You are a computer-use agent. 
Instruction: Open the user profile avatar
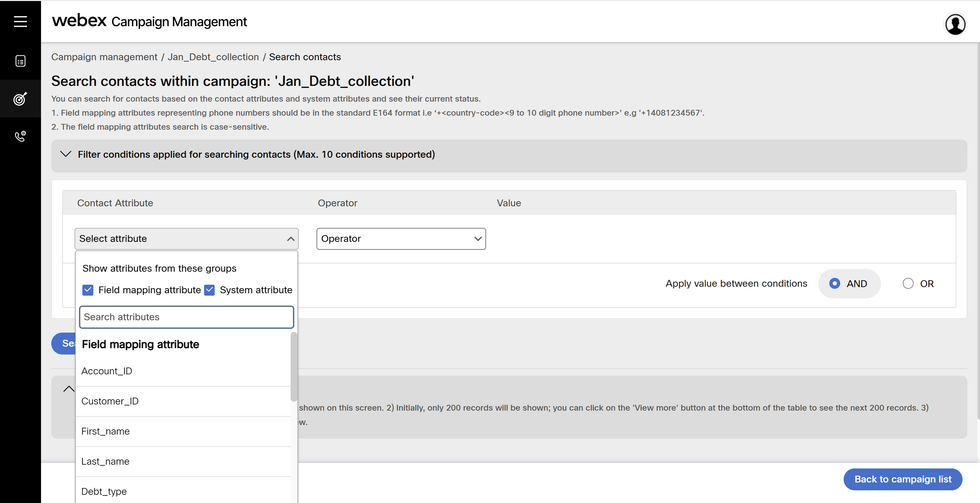955,24
